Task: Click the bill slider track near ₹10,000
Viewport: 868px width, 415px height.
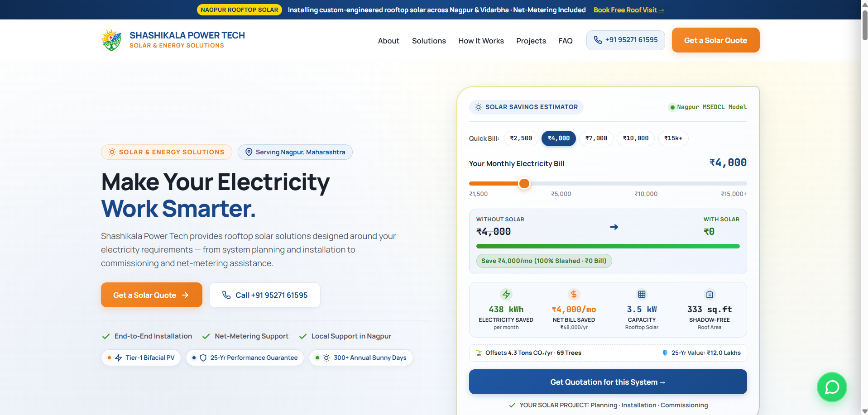Action: [646, 183]
